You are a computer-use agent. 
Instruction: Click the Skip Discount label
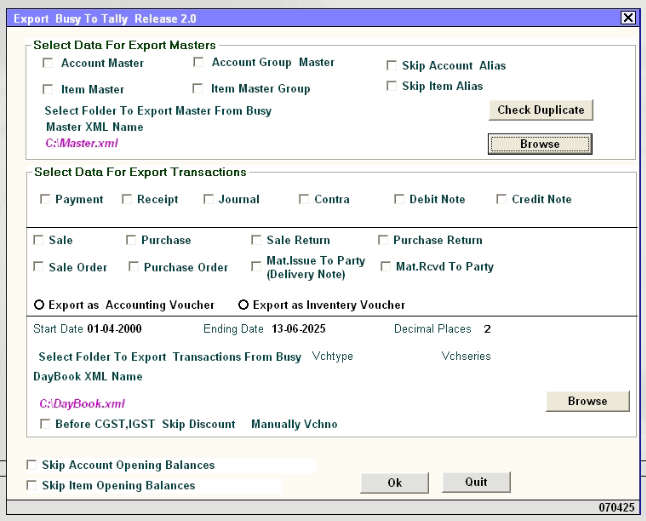[199, 424]
